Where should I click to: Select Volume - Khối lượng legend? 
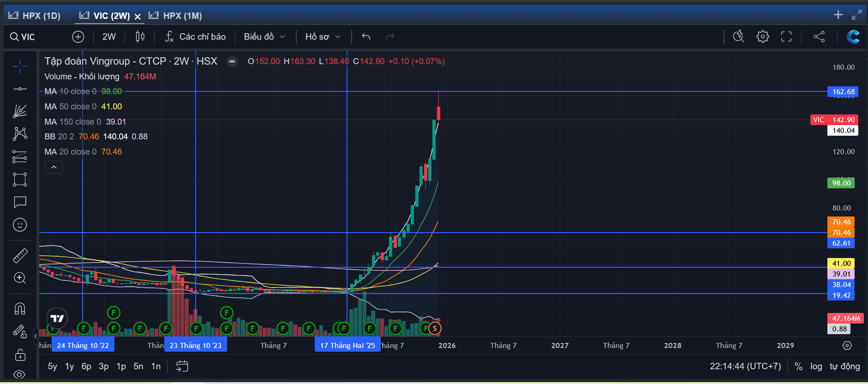click(x=100, y=77)
